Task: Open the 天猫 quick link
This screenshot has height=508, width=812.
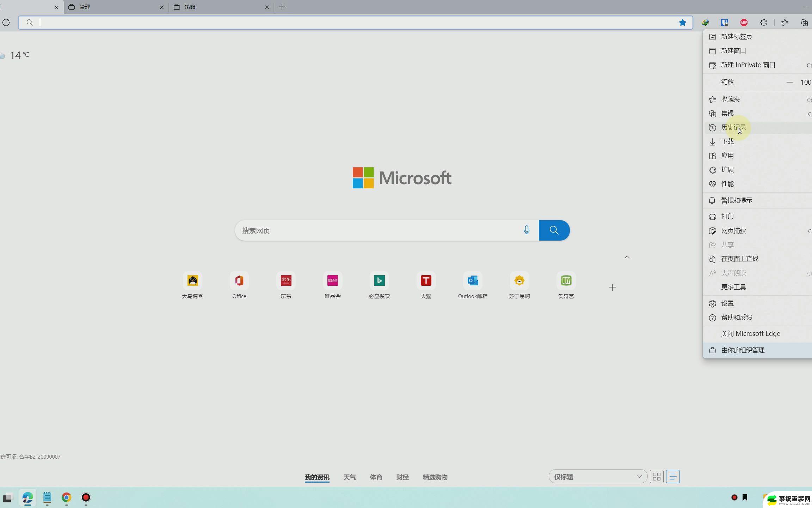Action: tap(426, 285)
